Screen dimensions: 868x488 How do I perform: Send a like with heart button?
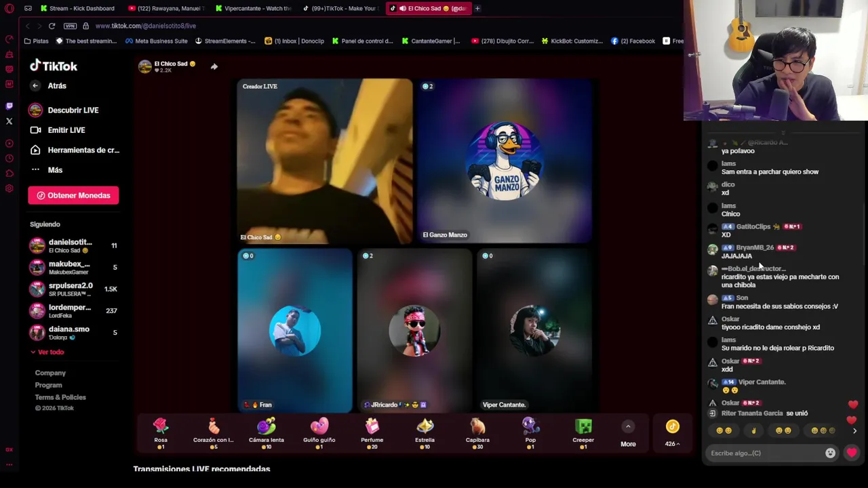[852, 453]
